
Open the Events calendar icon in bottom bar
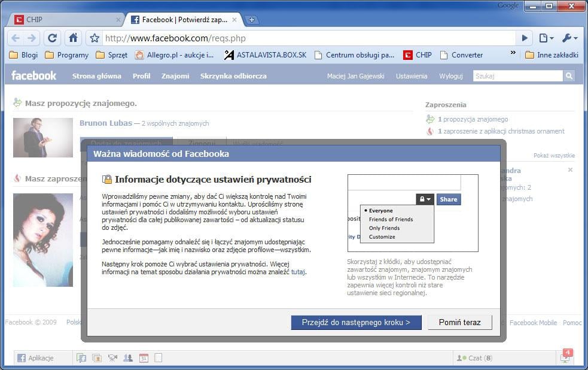142,357
